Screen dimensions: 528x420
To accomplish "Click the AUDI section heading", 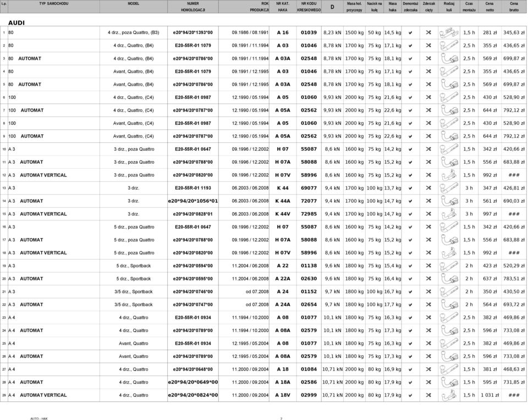I will click(x=16, y=23).
